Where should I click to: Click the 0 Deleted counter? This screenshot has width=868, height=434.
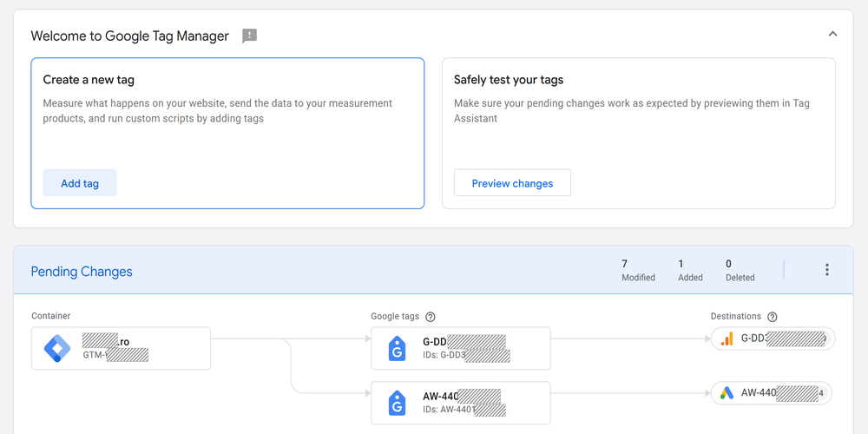point(740,270)
